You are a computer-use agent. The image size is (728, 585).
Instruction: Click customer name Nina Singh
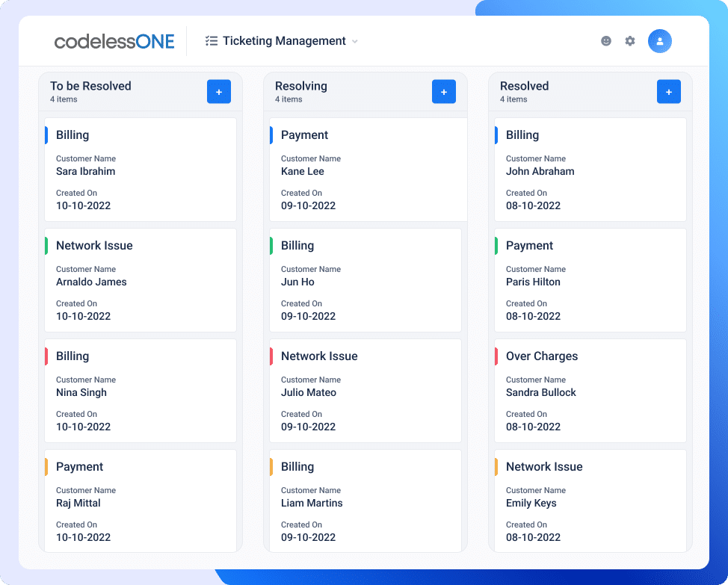point(81,392)
